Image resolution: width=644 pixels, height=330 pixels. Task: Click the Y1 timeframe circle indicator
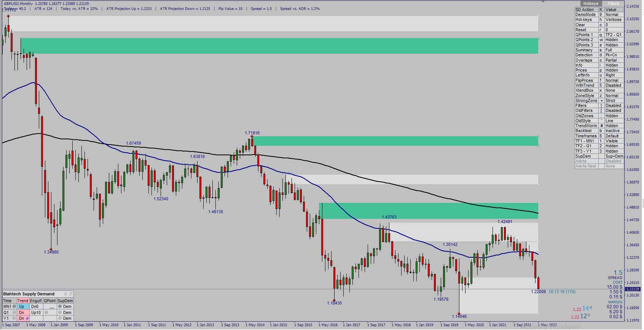[14, 318]
